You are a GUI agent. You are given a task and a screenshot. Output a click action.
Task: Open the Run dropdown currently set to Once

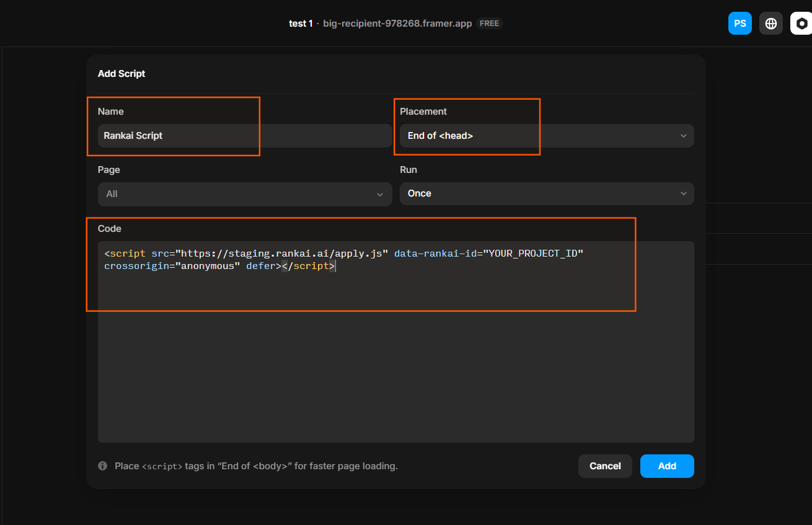pos(545,193)
